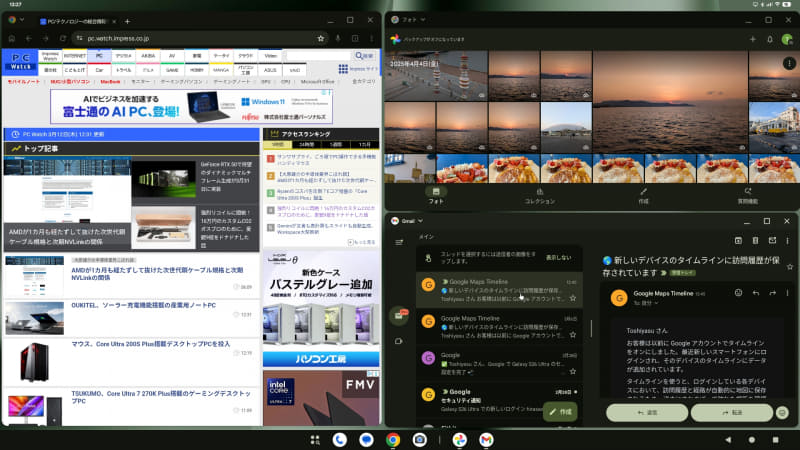
Task: Star the second Google Maps Timeline email
Action: point(573,335)
